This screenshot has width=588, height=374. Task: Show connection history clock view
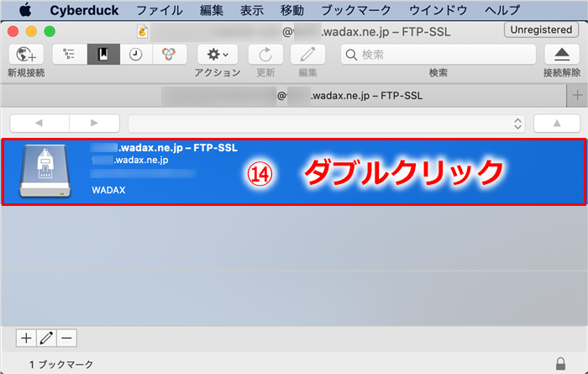coord(136,55)
